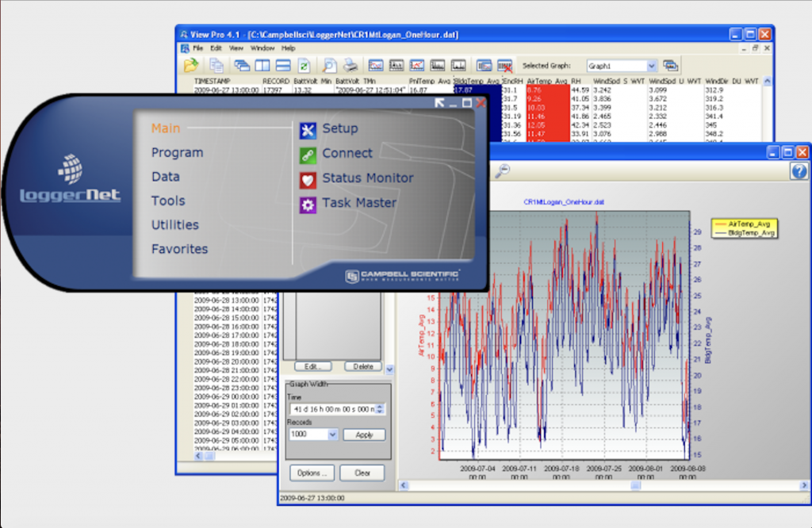Click the View Pro document icon beside File
812x528 pixels.
[185, 48]
